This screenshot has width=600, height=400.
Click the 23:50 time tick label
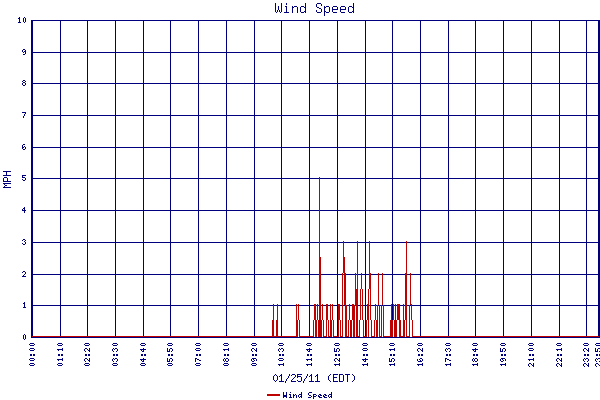pyautogui.click(x=598, y=355)
